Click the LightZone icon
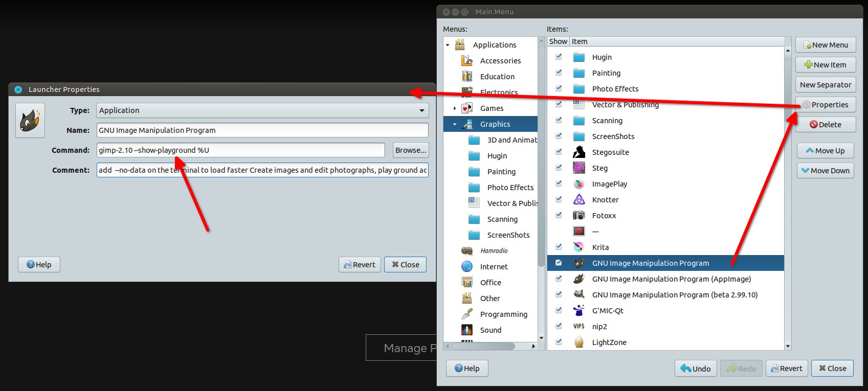The width and height of the screenshot is (868, 391). point(579,342)
